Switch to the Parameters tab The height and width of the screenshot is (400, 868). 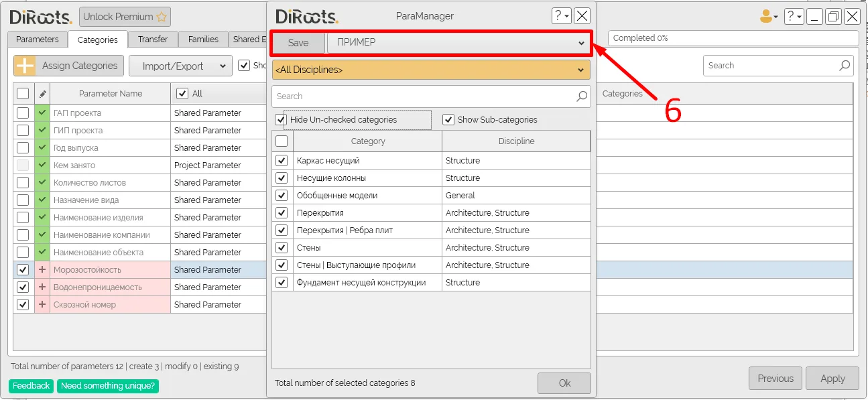[38, 40]
